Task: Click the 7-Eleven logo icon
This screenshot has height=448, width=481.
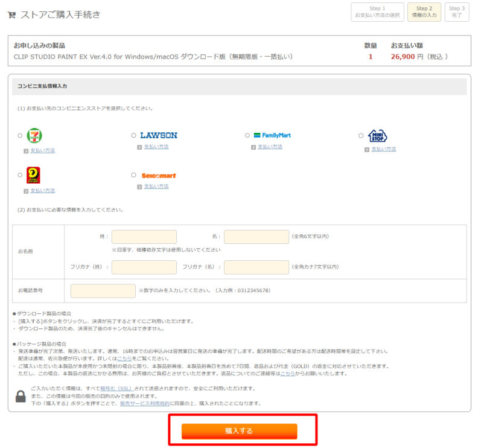Action: 34,136
